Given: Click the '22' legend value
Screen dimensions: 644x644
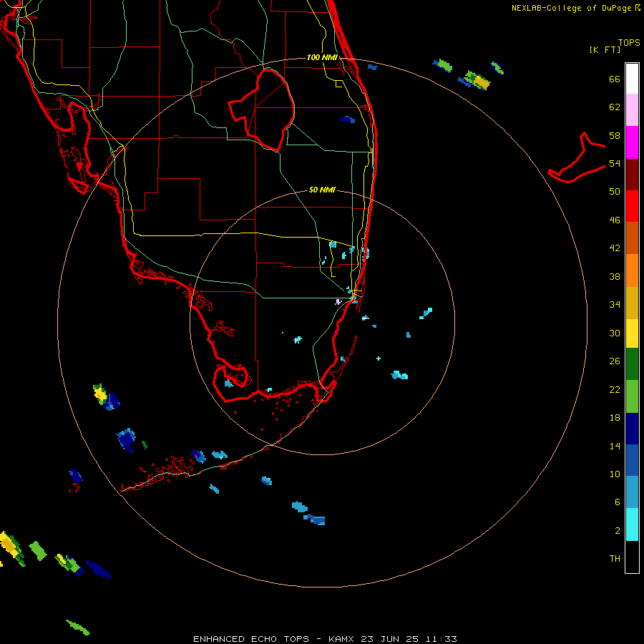Looking at the screenshot, I should 615,389.
